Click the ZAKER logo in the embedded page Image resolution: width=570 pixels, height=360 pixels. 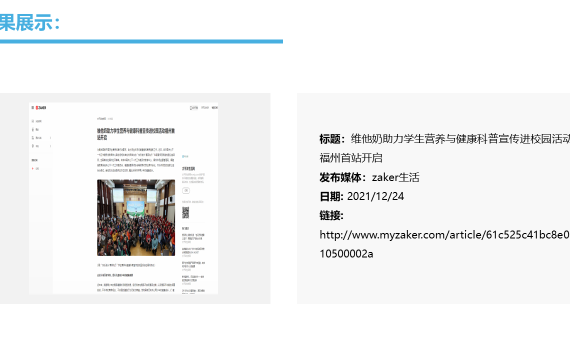pos(41,108)
